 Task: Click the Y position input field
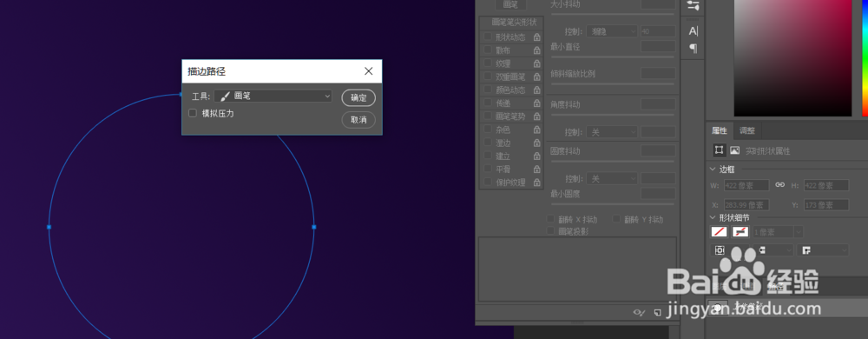pos(826,205)
